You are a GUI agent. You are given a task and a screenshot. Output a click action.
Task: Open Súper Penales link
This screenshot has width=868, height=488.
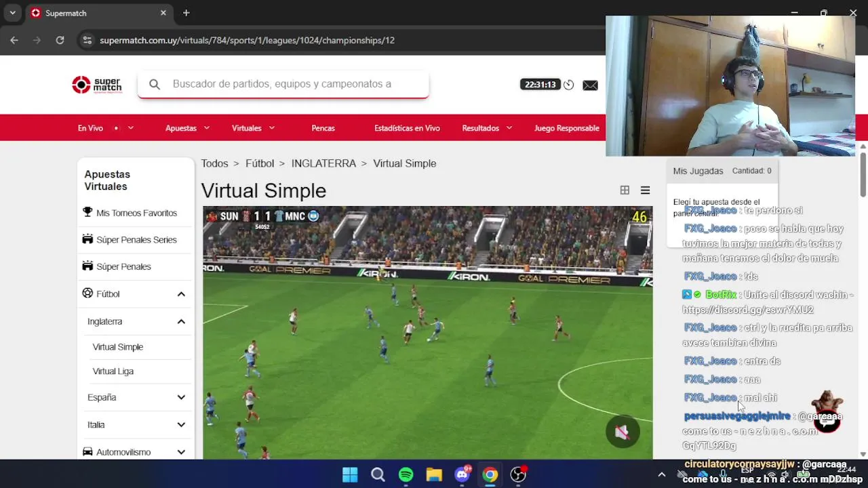click(123, 266)
